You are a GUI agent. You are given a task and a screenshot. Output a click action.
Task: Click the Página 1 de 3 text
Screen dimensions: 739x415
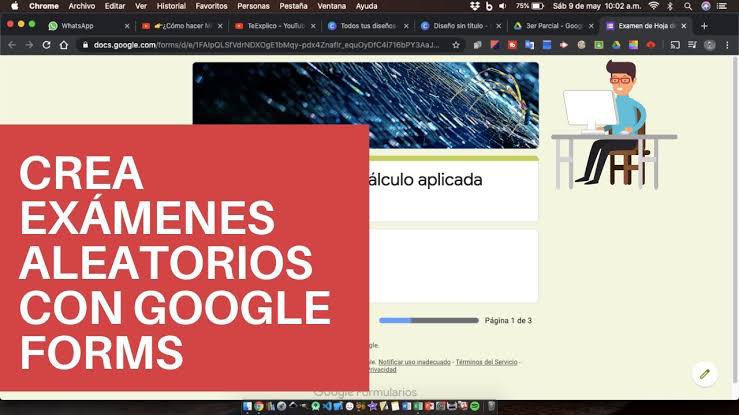(508, 320)
